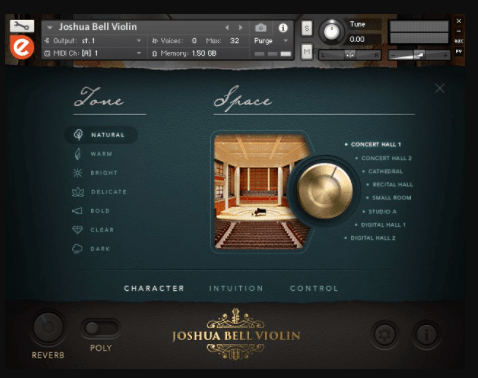Take a snapshot with camera icon
This screenshot has width=478, height=378.
(x=261, y=28)
